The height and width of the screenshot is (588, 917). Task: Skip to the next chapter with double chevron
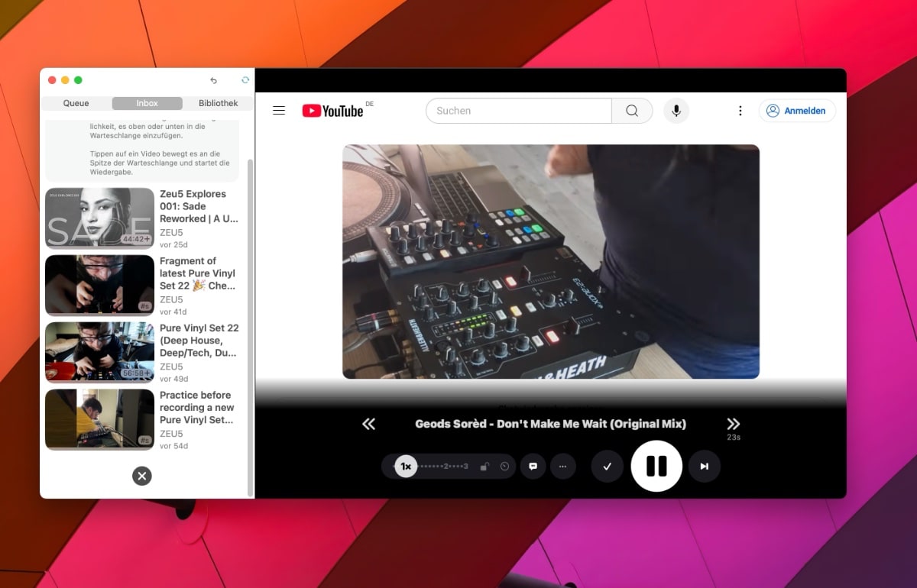point(734,424)
